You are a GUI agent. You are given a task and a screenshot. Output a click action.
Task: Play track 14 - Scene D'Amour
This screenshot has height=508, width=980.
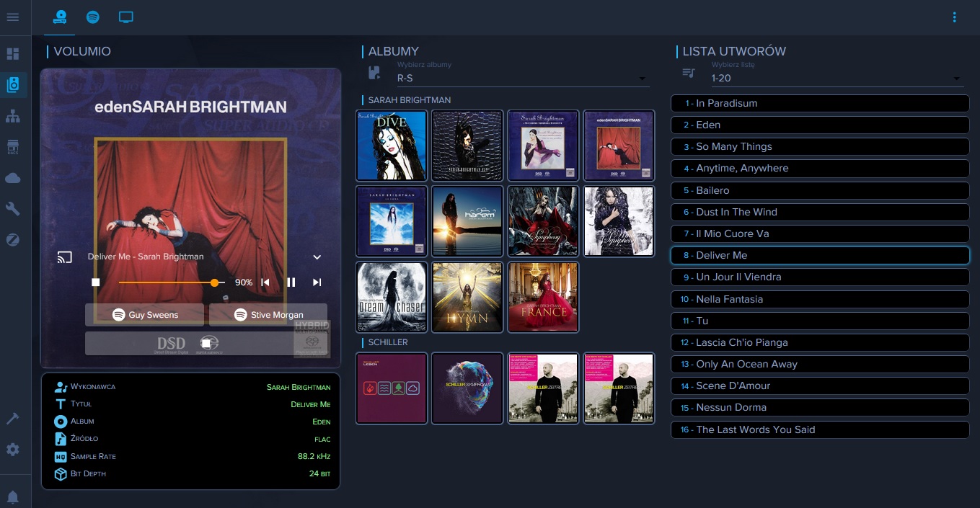click(820, 386)
